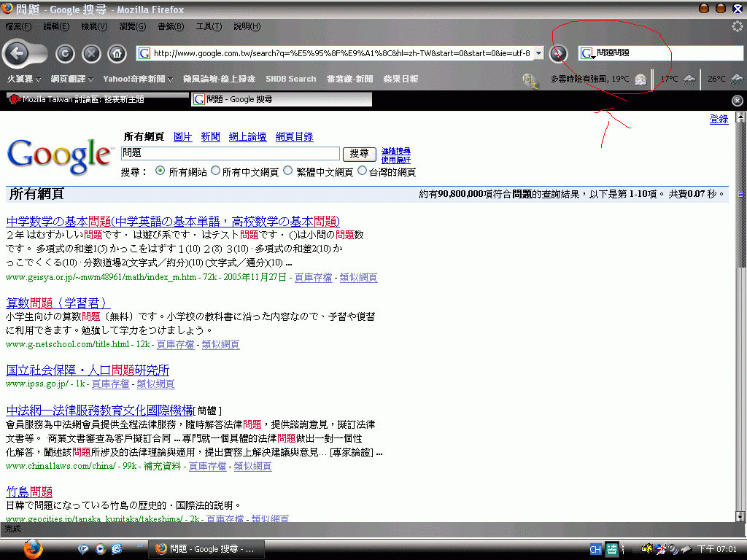Click the Go button beside address bar
The image size is (747, 560).
pyautogui.click(x=558, y=53)
